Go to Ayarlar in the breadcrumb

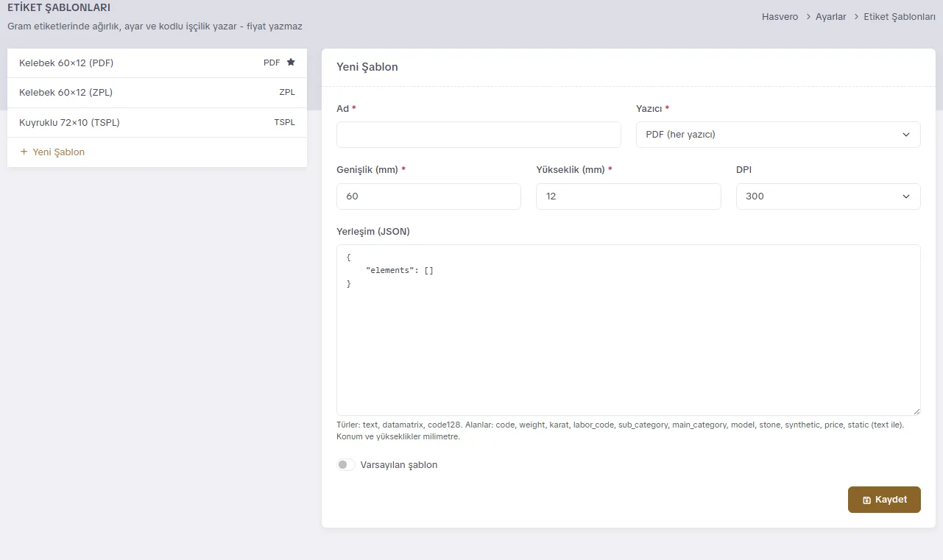point(830,16)
